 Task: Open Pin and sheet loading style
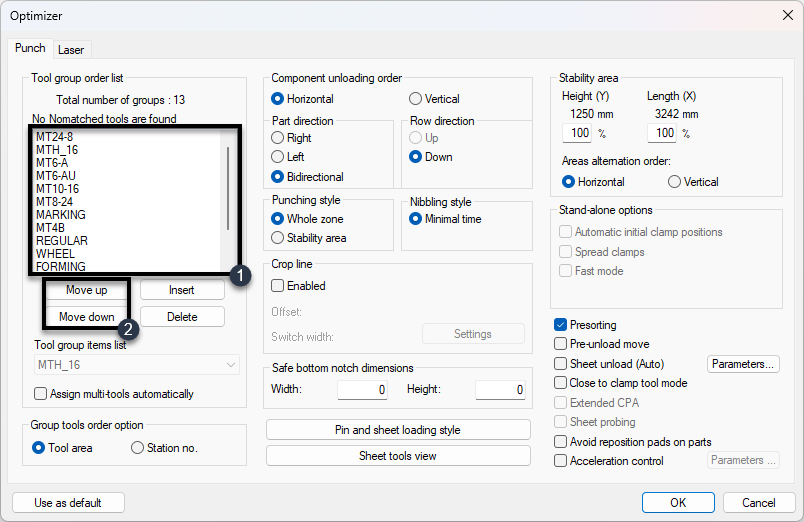click(398, 430)
